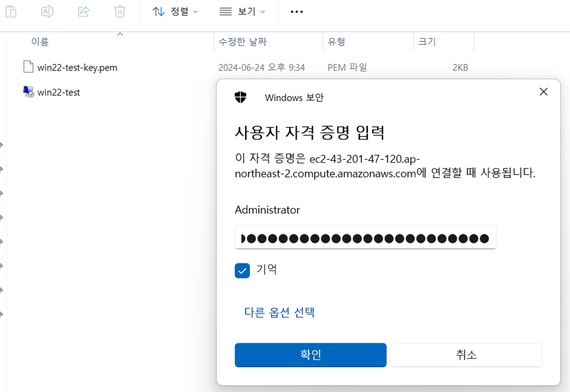The height and width of the screenshot is (392, 570).
Task: Click into the Administrator password field
Action: [x=365, y=238]
